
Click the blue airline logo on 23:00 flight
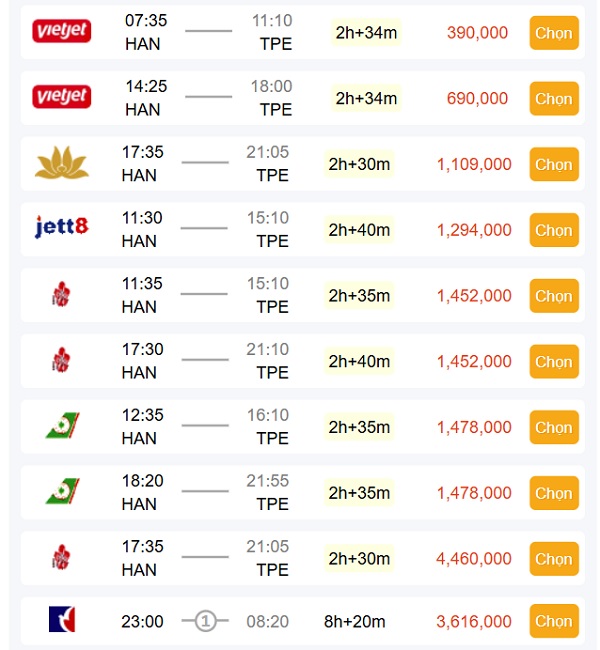click(x=62, y=620)
